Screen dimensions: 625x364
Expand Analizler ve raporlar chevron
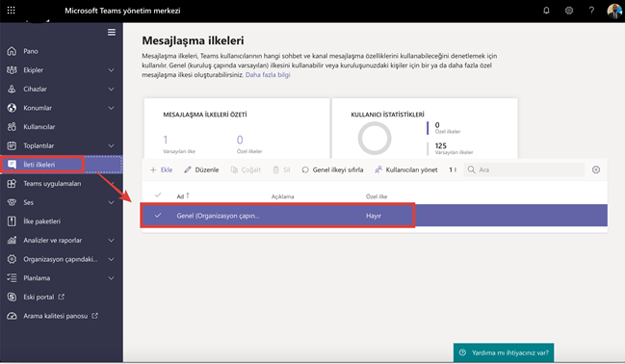(111, 241)
